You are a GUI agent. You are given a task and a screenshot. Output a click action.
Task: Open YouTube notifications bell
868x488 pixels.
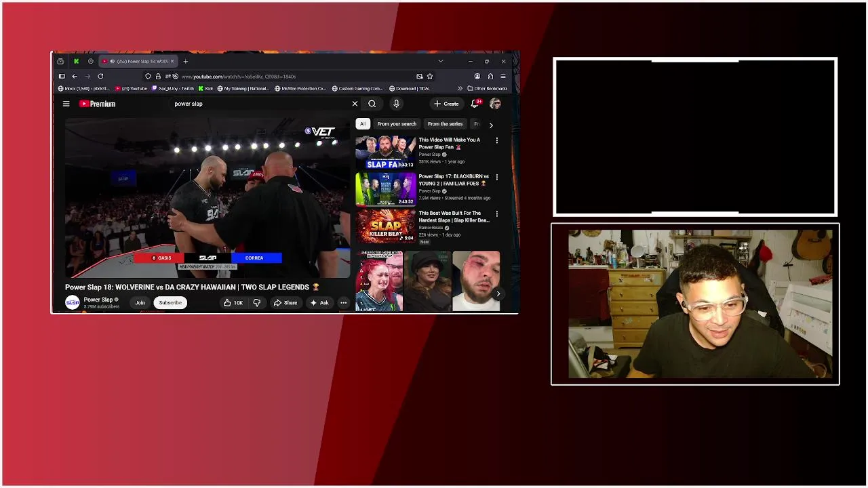pyautogui.click(x=475, y=104)
